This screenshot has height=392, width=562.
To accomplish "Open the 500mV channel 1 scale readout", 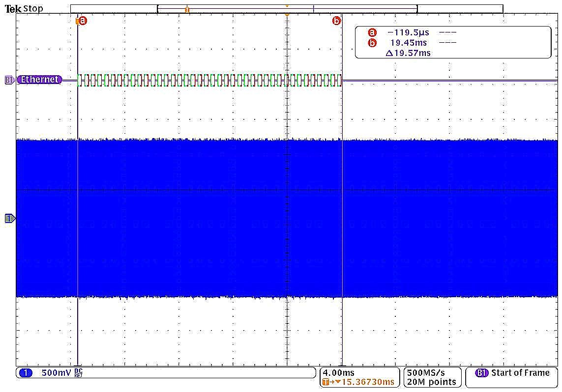I will coord(56,373).
